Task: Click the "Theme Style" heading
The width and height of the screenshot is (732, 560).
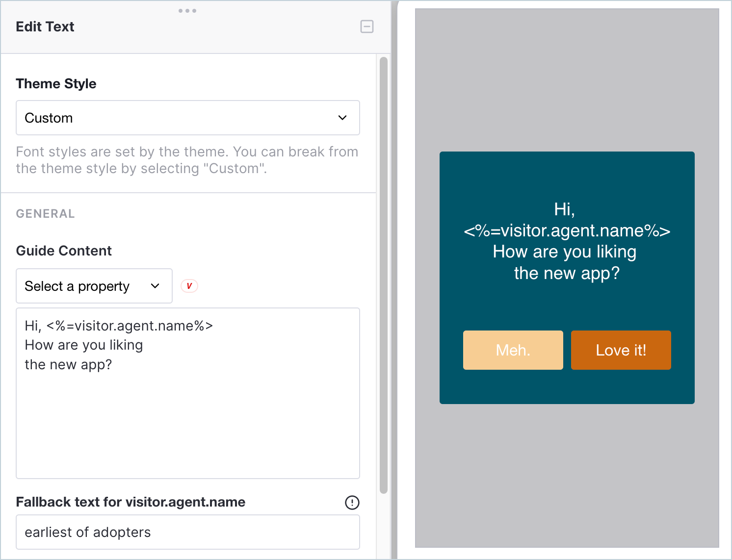Action: coord(56,84)
